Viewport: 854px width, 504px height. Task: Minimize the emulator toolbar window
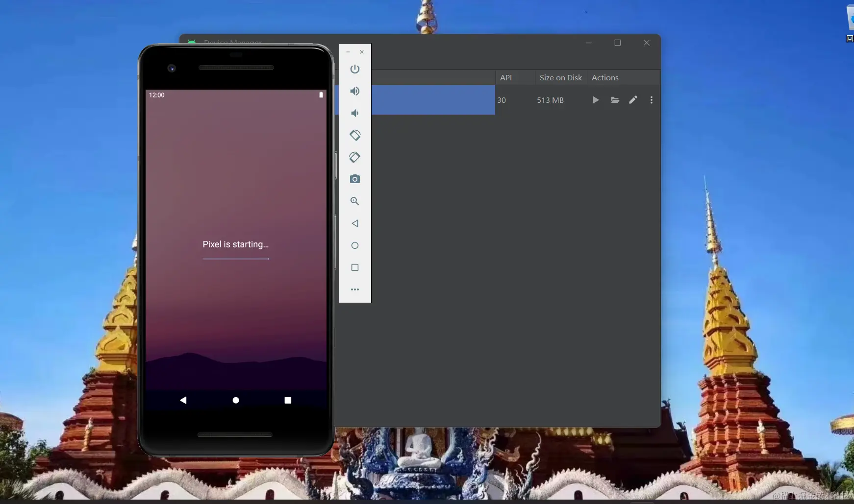[348, 52]
